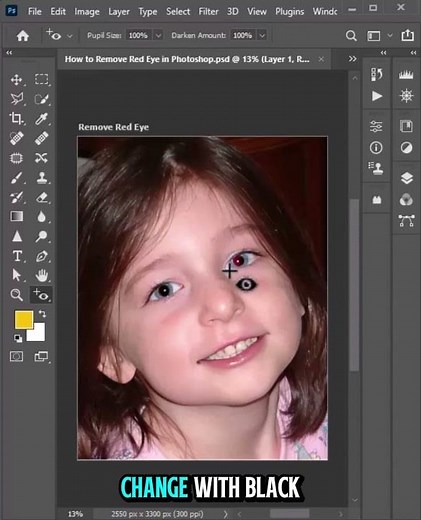Toggle Quick Mask mode
The height and width of the screenshot is (520, 421).
coord(16,356)
